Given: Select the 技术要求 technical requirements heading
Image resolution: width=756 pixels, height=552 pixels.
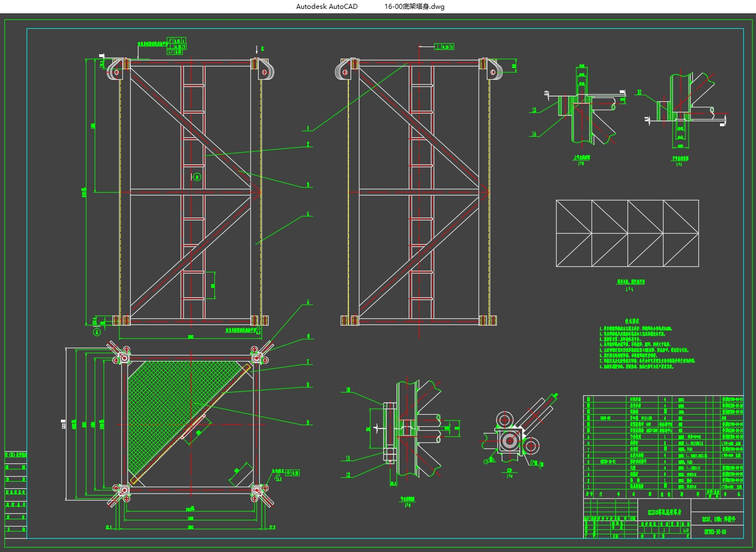Looking at the screenshot, I should pos(632,321).
